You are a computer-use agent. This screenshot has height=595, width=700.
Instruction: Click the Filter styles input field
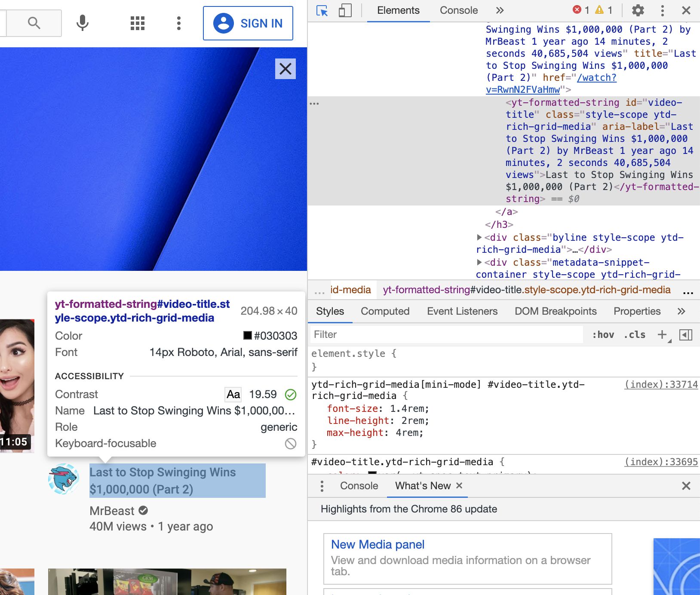446,334
